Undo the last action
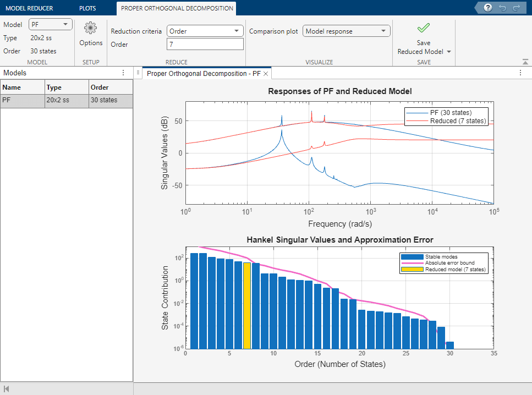The width and height of the screenshot is (532, 395). pyautogui.click(x=504, y=8)
